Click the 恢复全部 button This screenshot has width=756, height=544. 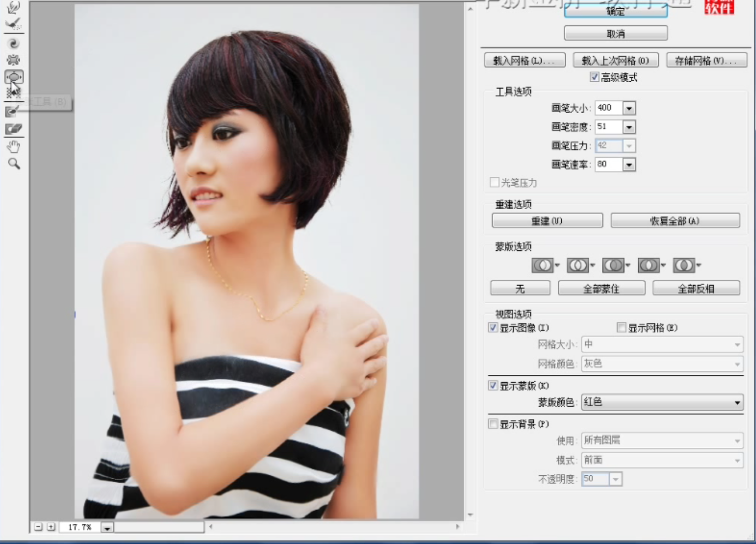675,221
